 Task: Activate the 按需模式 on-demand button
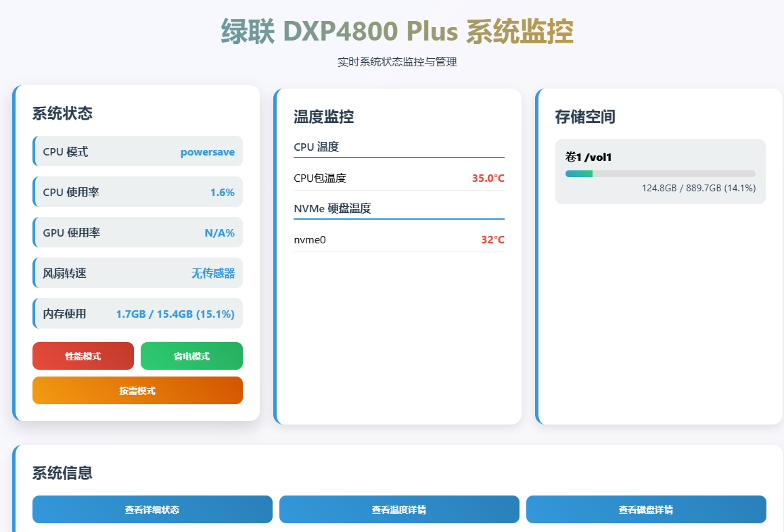click(137, 390)
